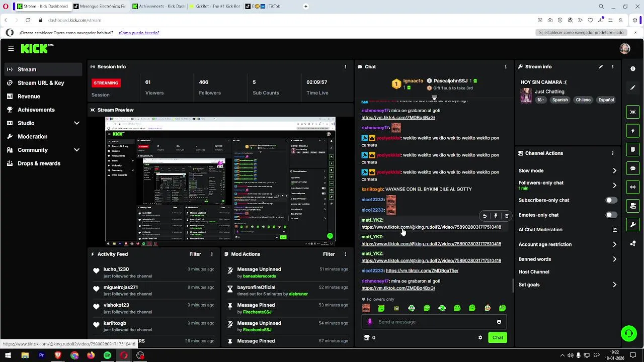Screen dimensions: 644x362
Task: Enable Subscribers-only chat toggle
Action: 611,200
